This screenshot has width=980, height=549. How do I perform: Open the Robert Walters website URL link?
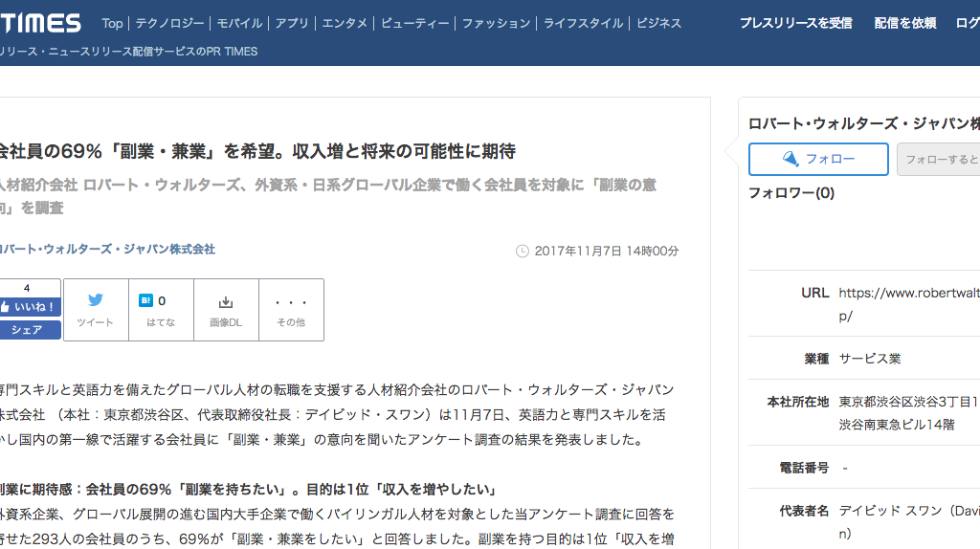[909, 304]
